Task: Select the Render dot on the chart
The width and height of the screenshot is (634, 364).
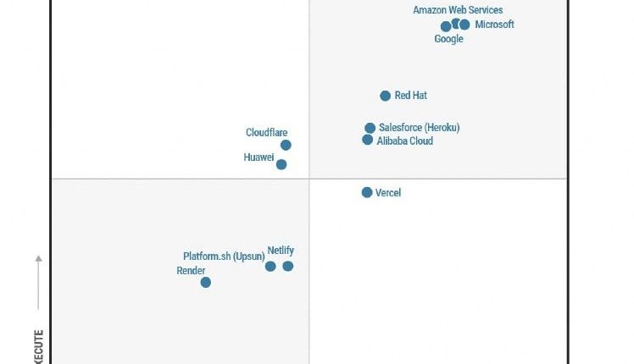Action: (x=206, y=282)
